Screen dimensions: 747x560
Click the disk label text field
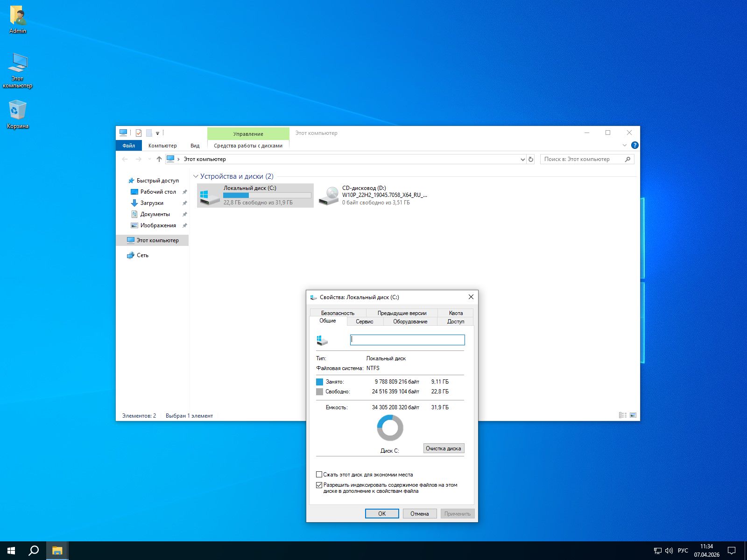coord(407,340)
